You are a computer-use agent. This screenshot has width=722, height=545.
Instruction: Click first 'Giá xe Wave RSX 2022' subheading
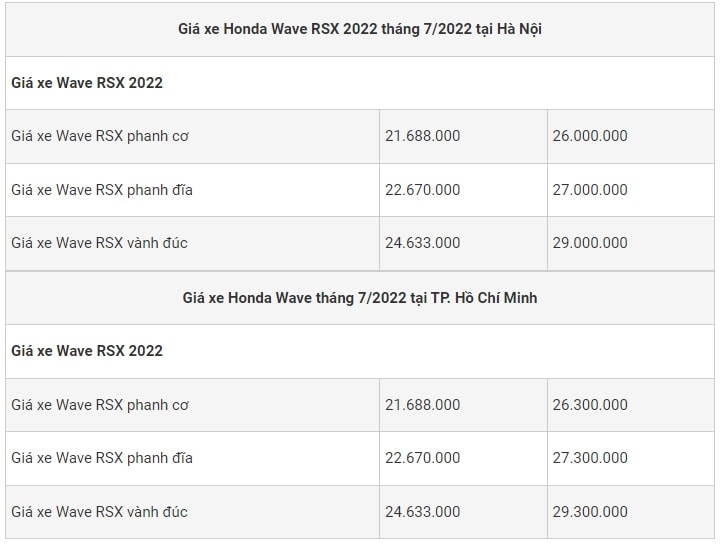pos(87,83)
